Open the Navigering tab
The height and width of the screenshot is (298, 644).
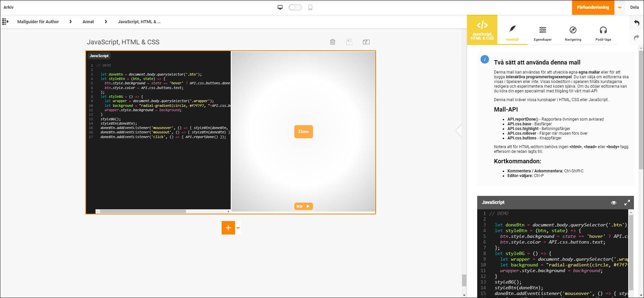coord(573,34)
